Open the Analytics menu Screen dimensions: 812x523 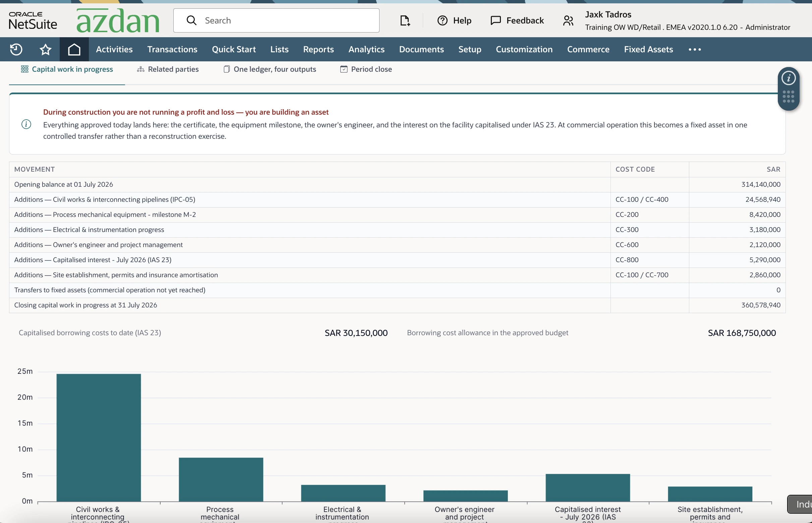[366, 49]
